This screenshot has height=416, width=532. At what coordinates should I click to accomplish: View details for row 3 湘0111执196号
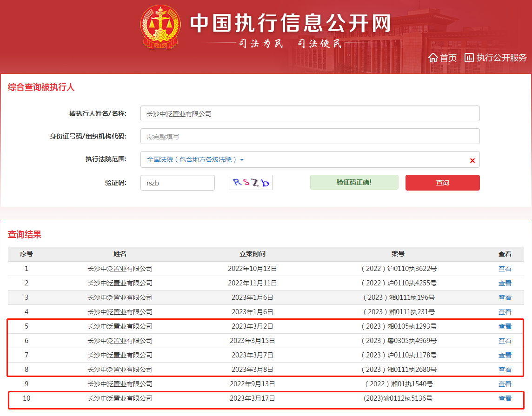(x=505, y=297)
